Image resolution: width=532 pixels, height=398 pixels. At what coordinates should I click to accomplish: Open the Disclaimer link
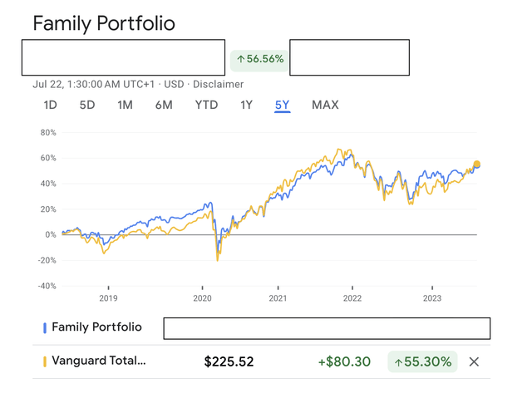219,84
